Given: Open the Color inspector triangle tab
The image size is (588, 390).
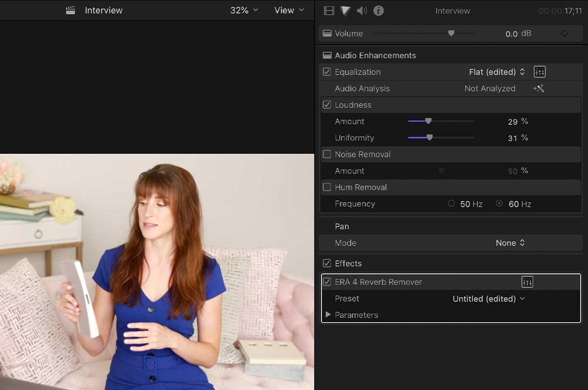Looking at the screenshot, I should pyautogui.click(x=345, y=10).
